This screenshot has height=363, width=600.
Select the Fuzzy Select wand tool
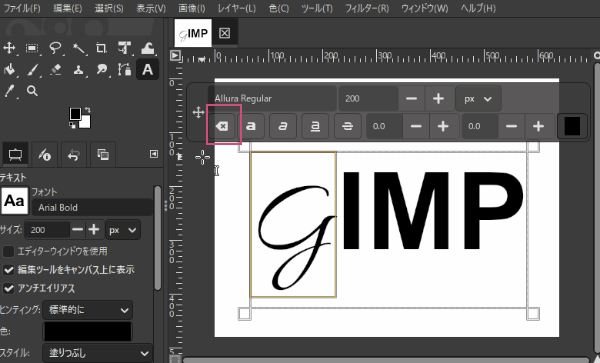78,48
